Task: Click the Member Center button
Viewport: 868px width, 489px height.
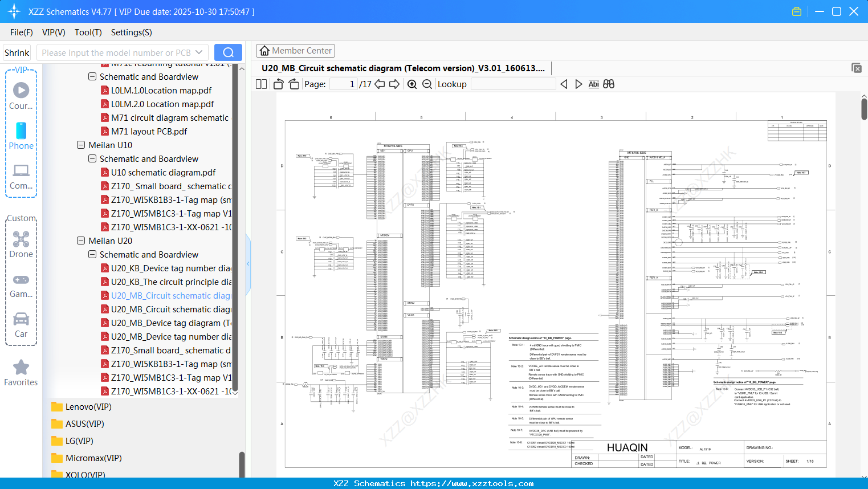Action: pos(295,50)
